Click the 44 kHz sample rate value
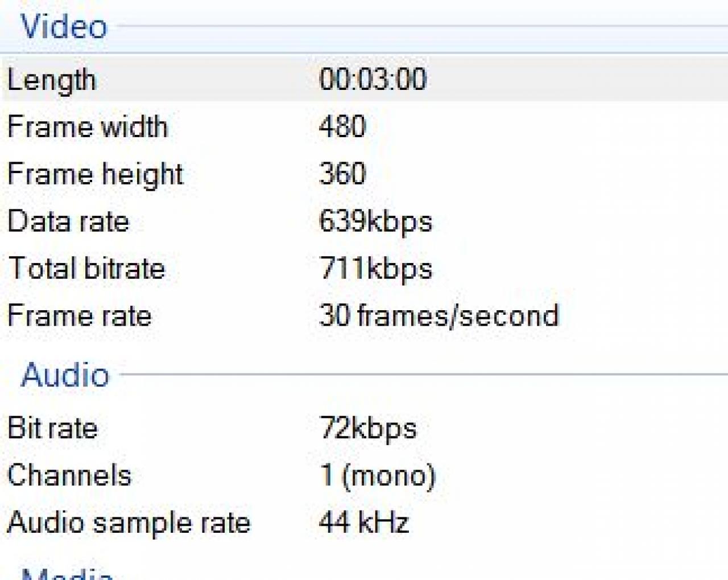 364,523
